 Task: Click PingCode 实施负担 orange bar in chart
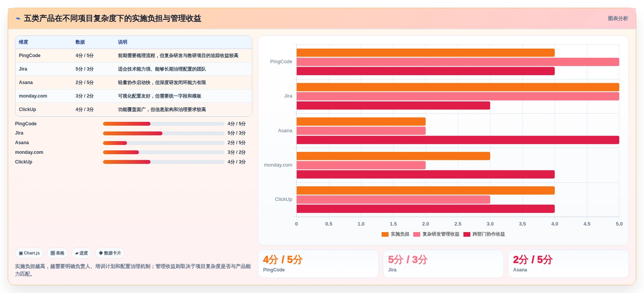click(x=426, y=53)
